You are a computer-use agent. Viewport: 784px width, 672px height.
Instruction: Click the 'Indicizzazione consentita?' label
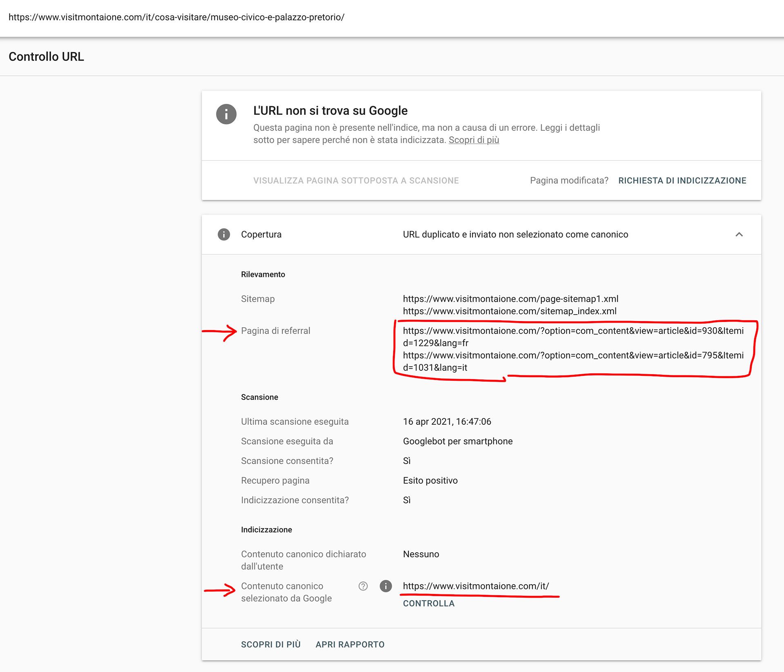click(295, 500)
